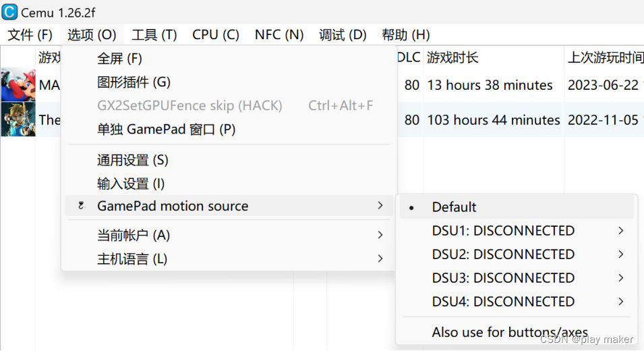The height and width of the screenshot is (351, 644).
Task: Open the NFC (N) menu
Action: point(279,35)
